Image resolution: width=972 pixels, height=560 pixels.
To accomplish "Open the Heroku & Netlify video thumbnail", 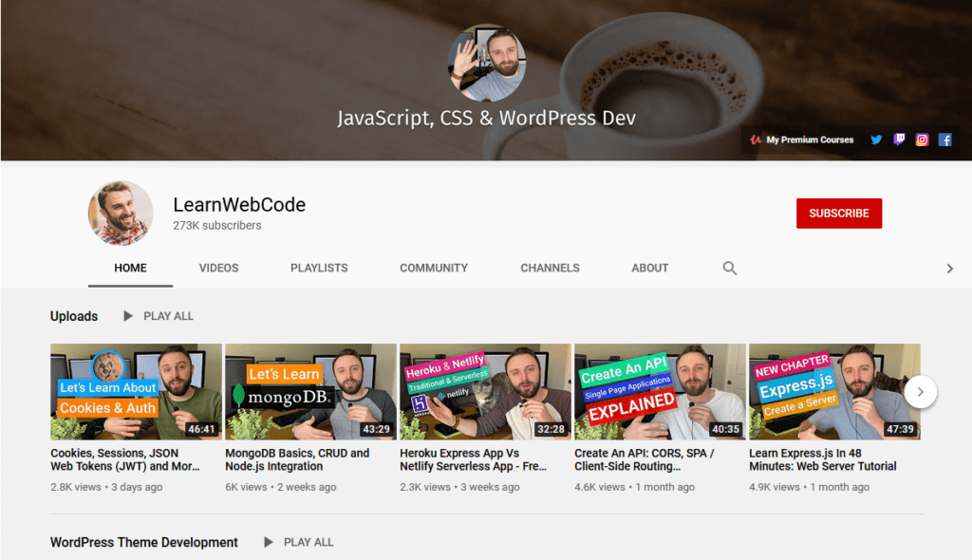I will [485, 392].
